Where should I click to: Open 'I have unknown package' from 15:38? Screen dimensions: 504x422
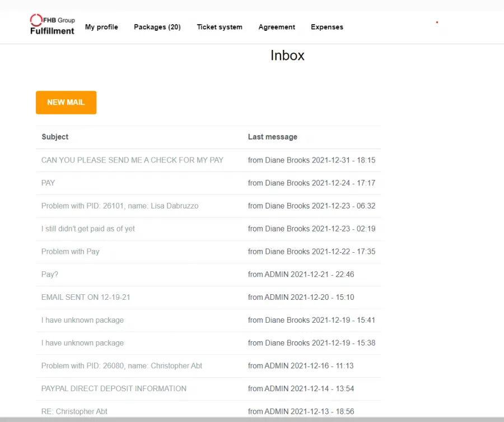pyautogui.click(x=82, y=343)
